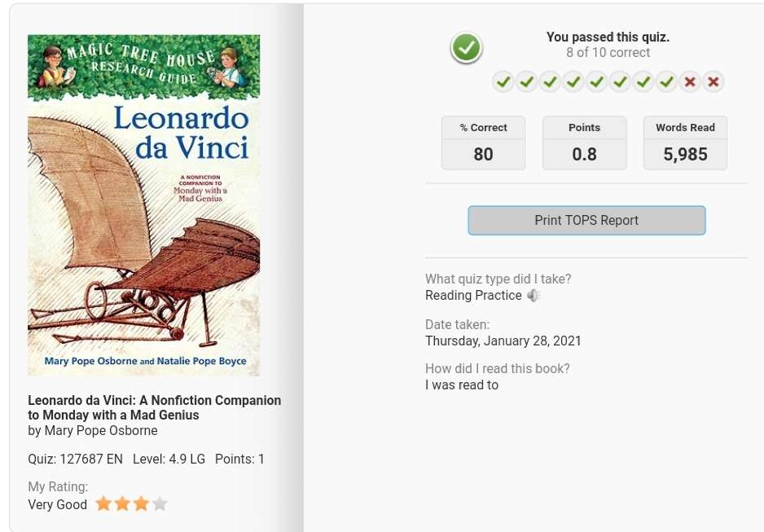Select the first green question checkmark
The width and height of the screenshot is (764, 532).
click(x=503, y=81)
